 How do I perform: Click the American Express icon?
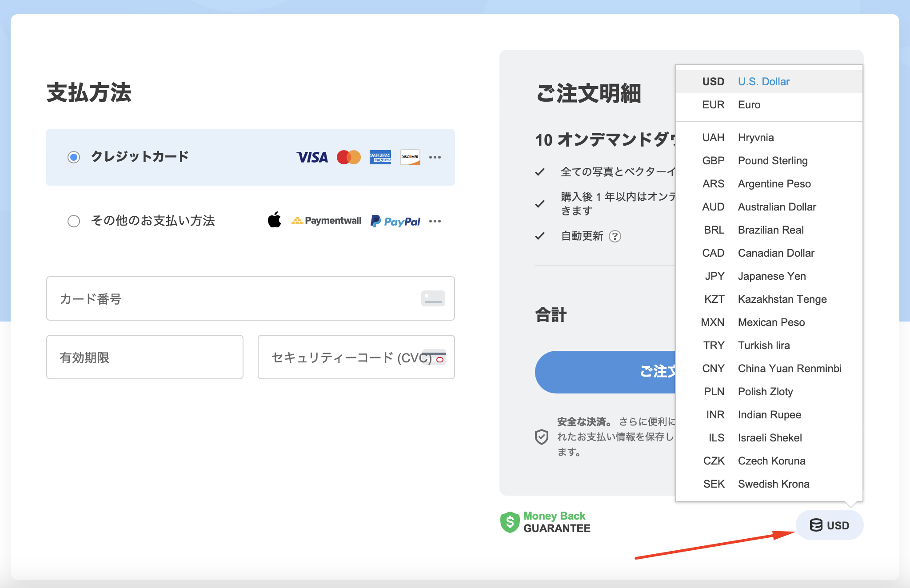coord(380,157)
